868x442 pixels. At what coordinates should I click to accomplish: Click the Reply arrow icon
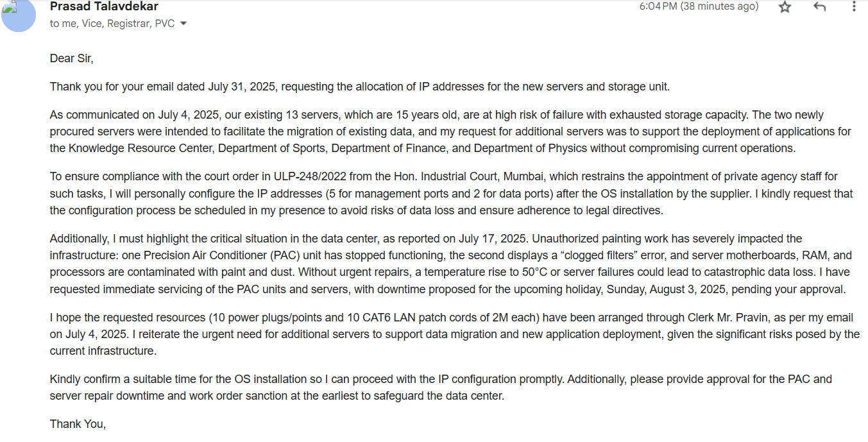(x=819, y=7)
